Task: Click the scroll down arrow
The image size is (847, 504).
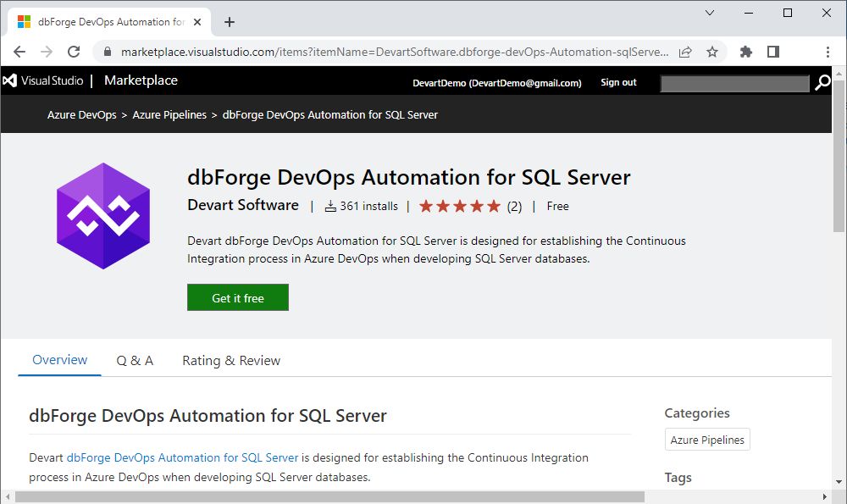Action: pos(839,481)
